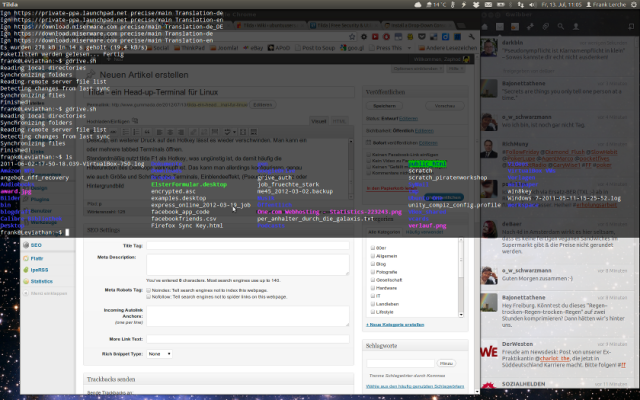Enable Noindex meta robots checkbox
This screenshot has width=640, height=400.
coord(148,290)
